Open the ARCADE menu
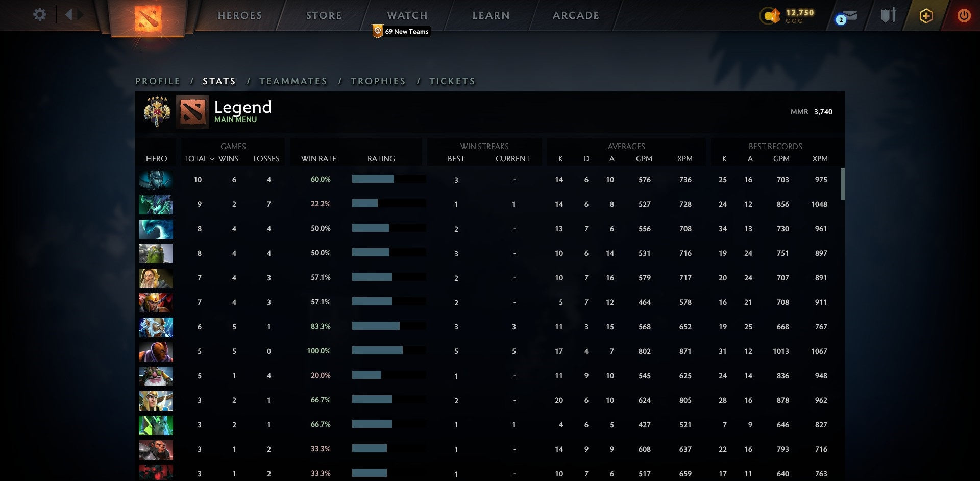 pos(576,15)
